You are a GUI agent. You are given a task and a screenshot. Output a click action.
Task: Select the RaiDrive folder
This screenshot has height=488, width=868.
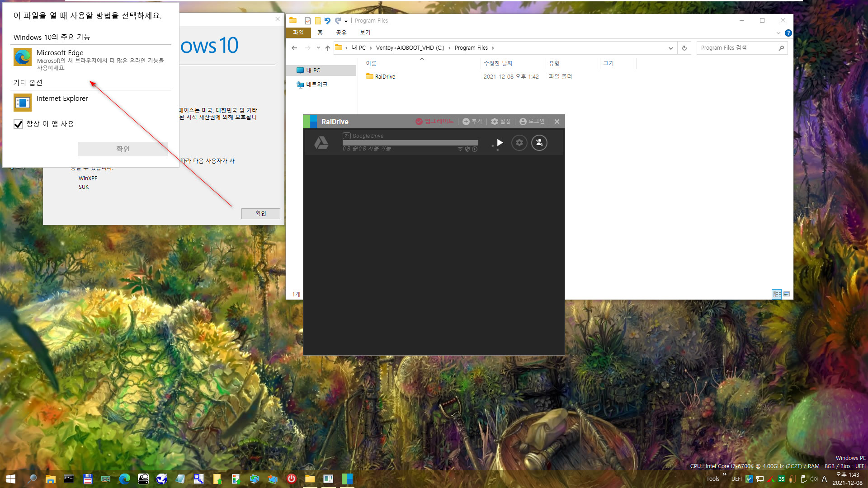click(381, 77)
